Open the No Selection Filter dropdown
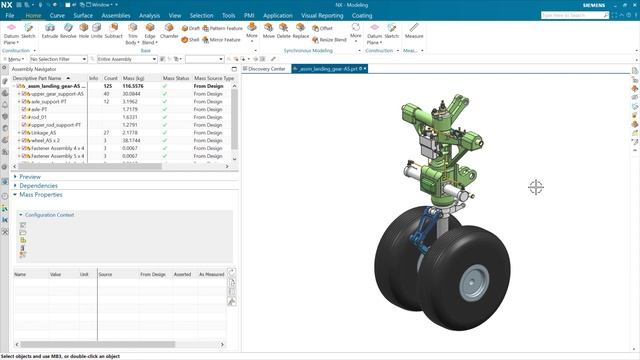The height and width of the screenshot is (360, 640). 58,59
